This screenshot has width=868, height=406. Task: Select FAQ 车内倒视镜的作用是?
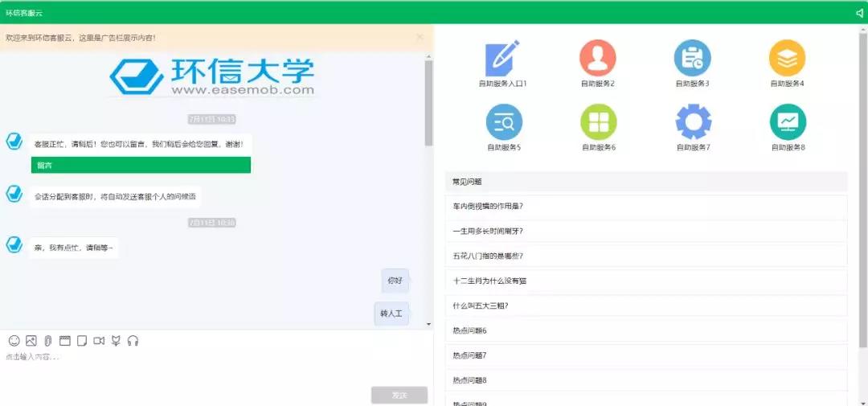click(646, 206)
